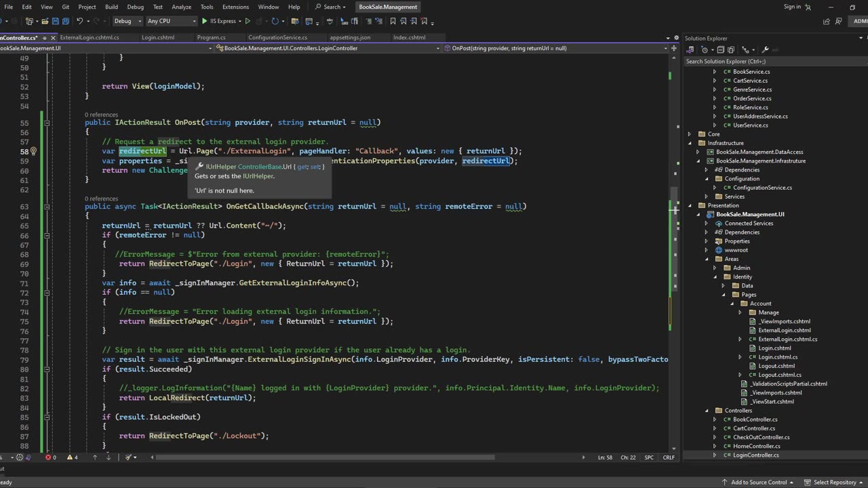Click the Undo toolbar icon
Viewport: 868px width, 488px height.
(79, 21)
